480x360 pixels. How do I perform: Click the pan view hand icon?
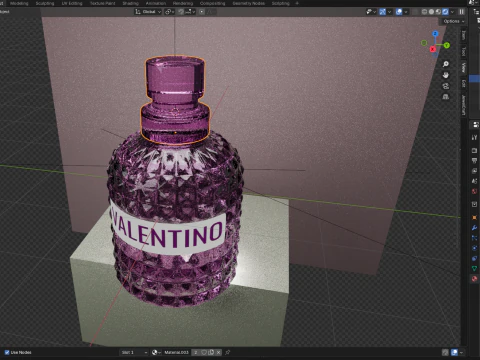pyautogui.click(x=446, y=75)
